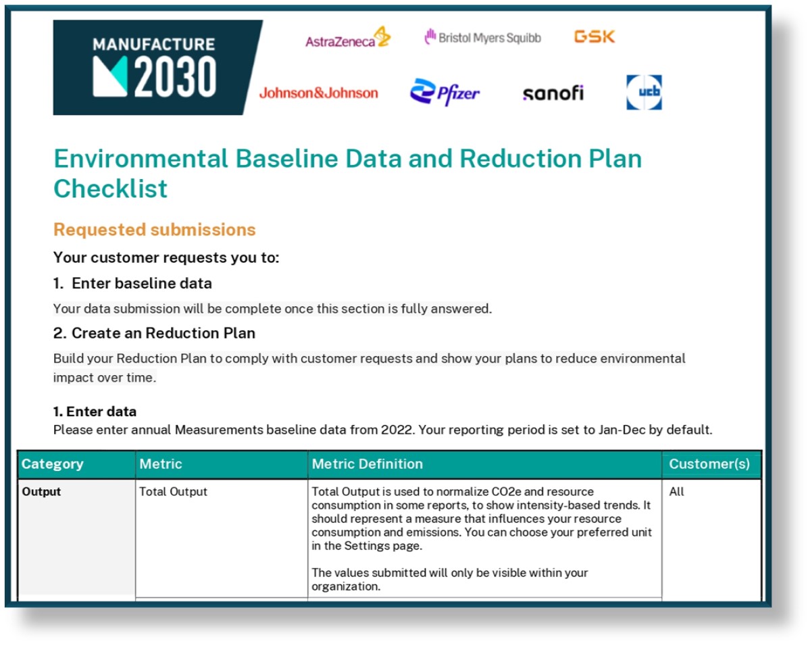Select the document title 'Environmental Baseline Data and Reduction Plan Checklist'
This screenshot has width=812, height=648.
pos(347,173)
